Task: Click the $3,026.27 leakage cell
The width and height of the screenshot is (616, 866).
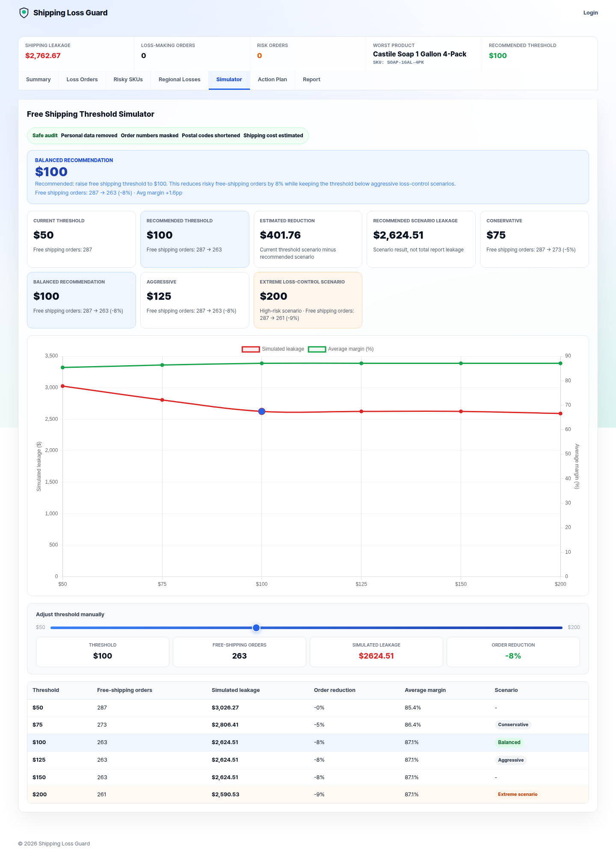Action: (225, 707)
